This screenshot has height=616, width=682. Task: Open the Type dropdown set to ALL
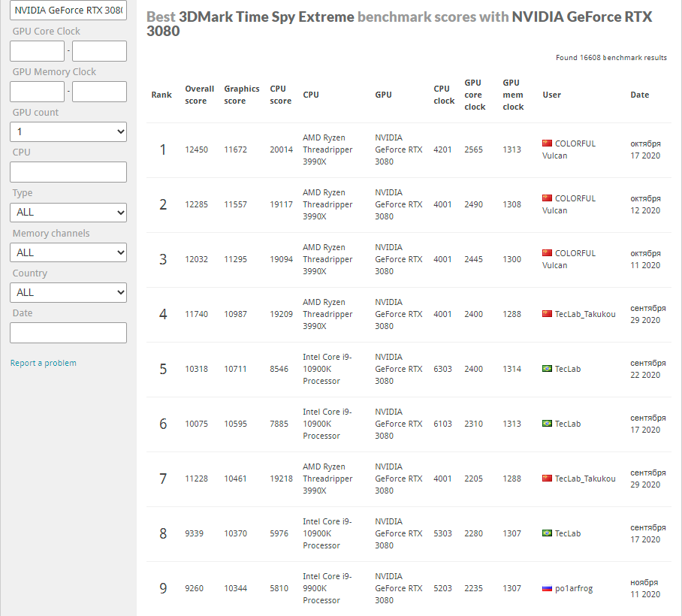click(68, 213)
